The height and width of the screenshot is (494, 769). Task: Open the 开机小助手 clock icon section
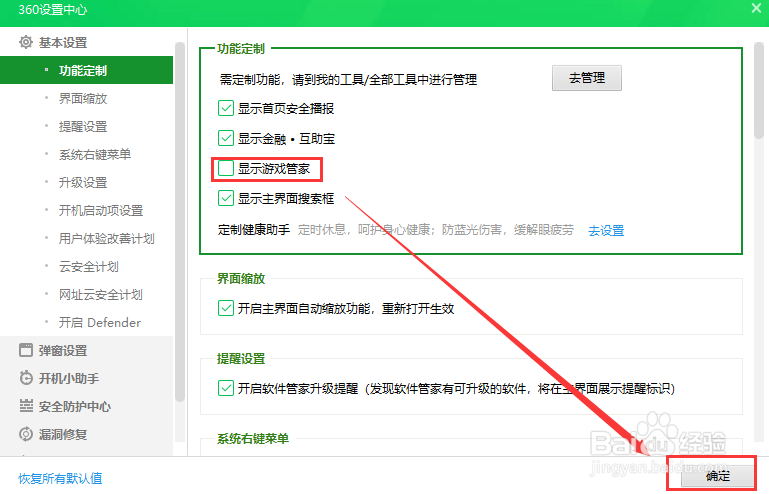pos(59,379)
